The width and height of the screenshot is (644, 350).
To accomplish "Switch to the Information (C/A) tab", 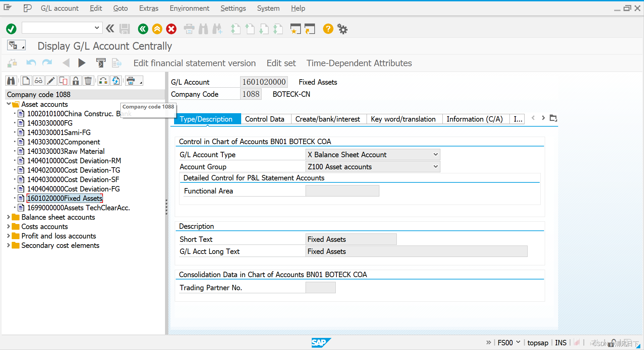I will coord(475,119).
